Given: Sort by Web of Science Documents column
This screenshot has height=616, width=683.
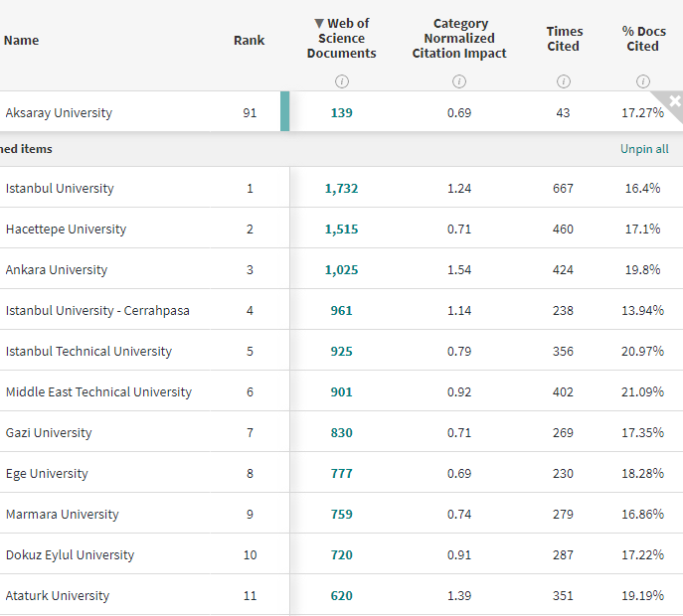Looking at the screenshot, I should click(341, 39).
